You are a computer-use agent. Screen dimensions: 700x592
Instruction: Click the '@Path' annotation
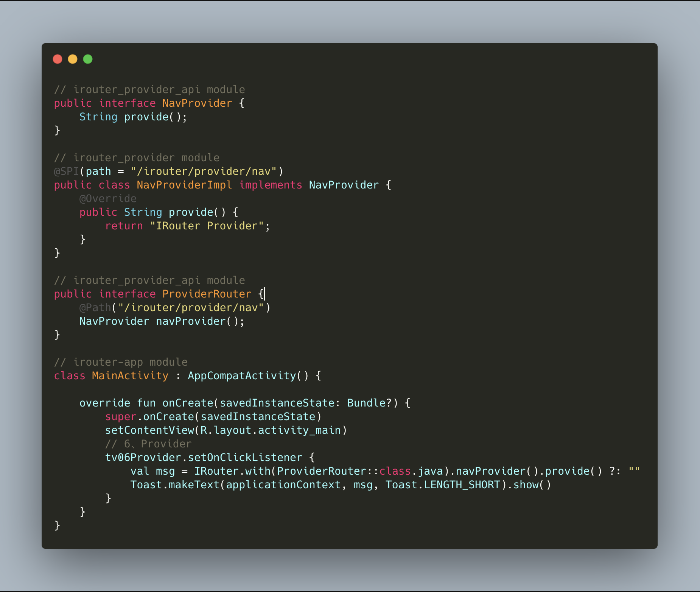click(95, 308)
